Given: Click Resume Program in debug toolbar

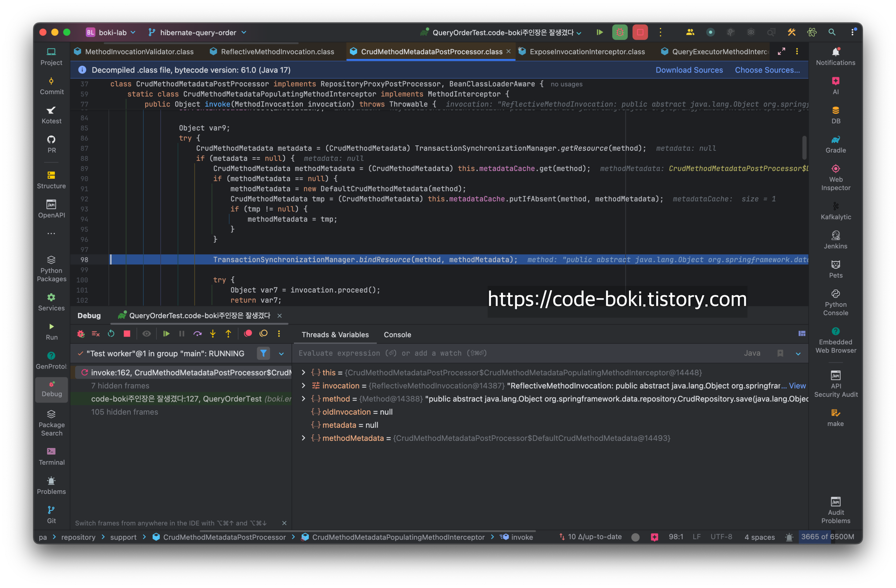Looking at the screenshot, I should (x=166, y=334).
